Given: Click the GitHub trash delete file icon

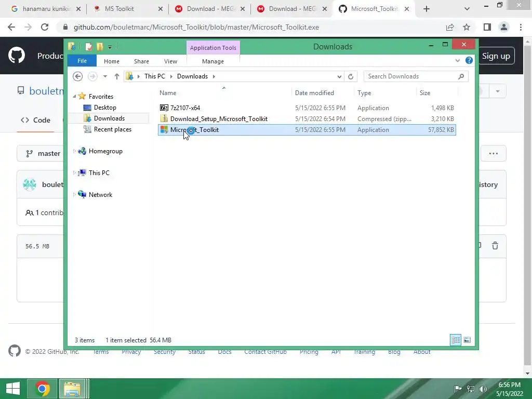Looking at the screenshot, I should [495, 246].
